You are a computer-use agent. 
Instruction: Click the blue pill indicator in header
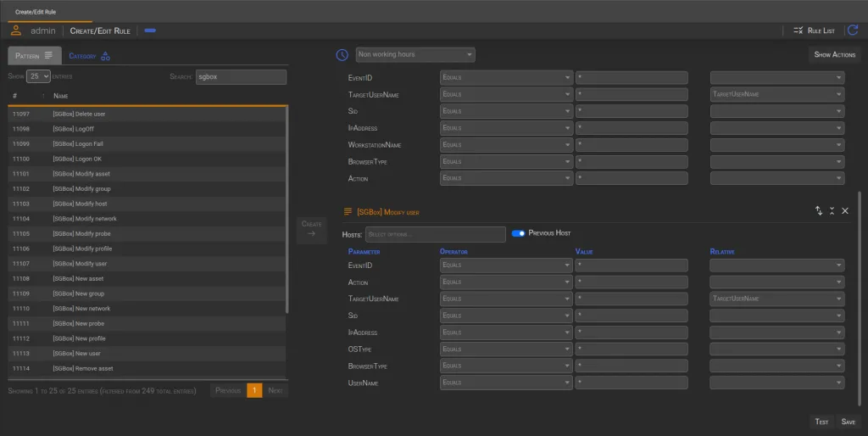150,31
